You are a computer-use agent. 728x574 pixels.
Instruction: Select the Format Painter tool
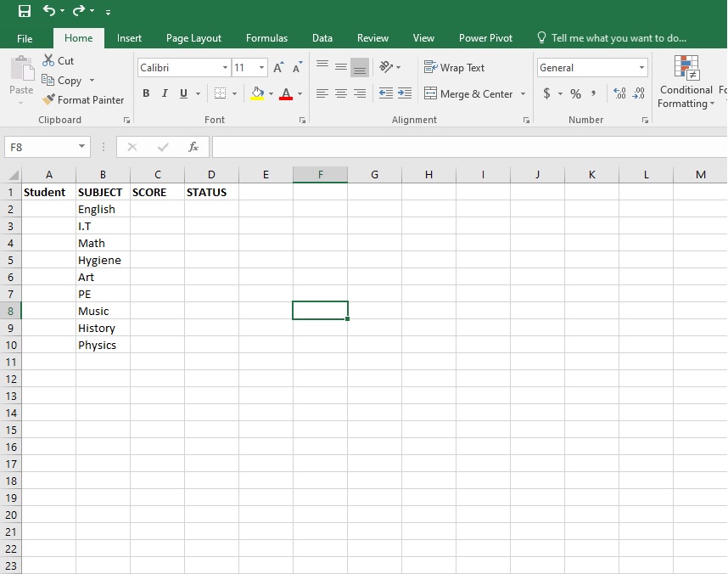pos(82,99)
